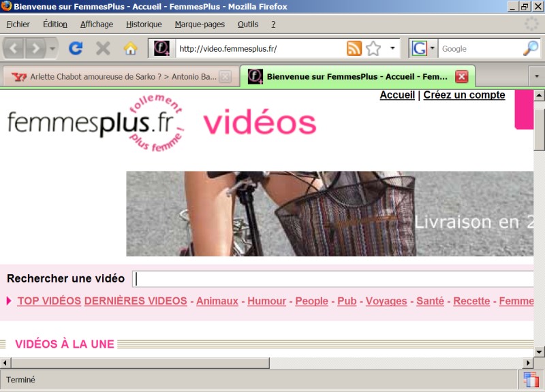This screenshot has height=392, width=545.
Task: Open the Animaux category link
Action: (x=217, y=301)
